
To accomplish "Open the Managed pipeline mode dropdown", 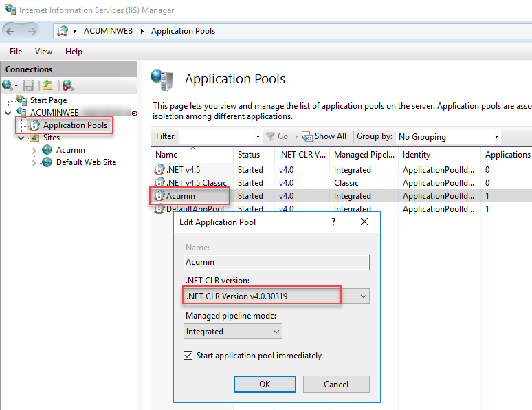I will coord(276,331).
